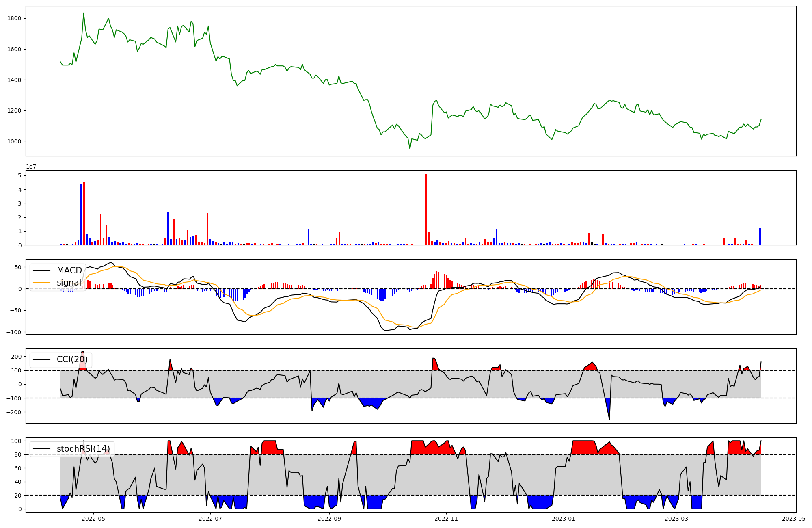Click the -100 tick on MACD axis
Viewport: 812px width, 528px height.
click(x=13, y=332)
